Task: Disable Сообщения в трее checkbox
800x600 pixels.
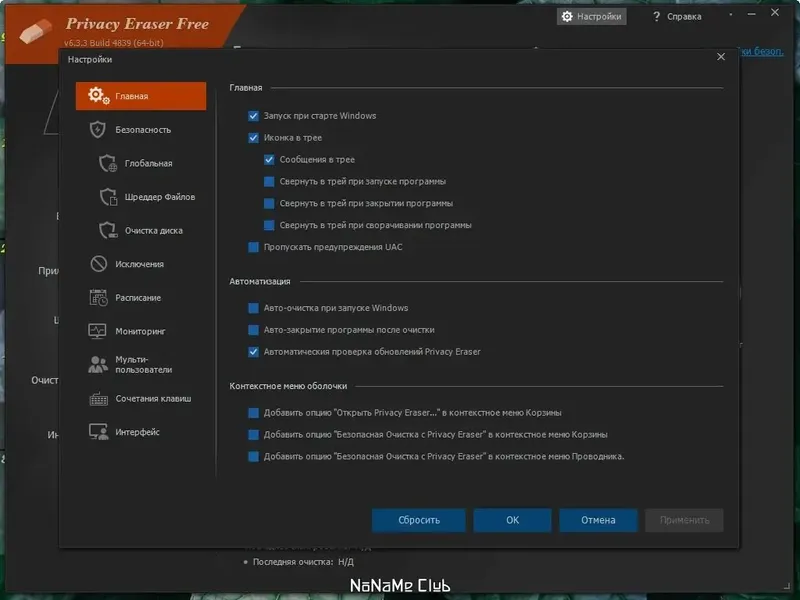Action: click(269, 160)
